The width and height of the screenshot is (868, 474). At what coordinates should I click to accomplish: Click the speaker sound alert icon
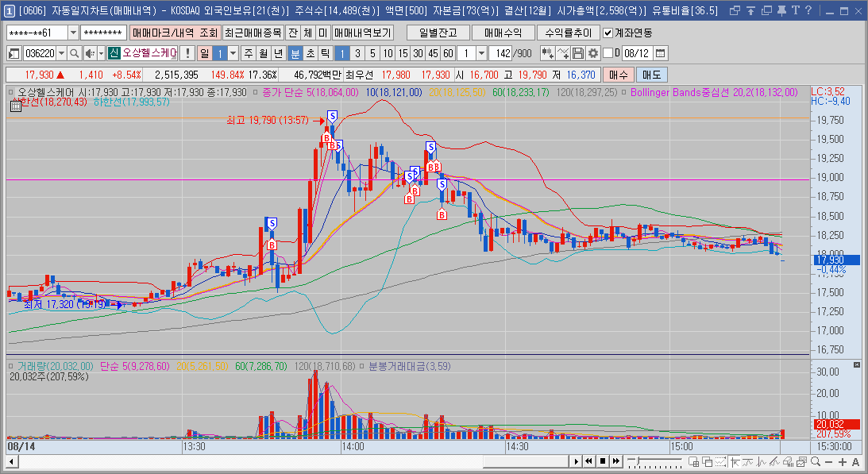(90, 53)
